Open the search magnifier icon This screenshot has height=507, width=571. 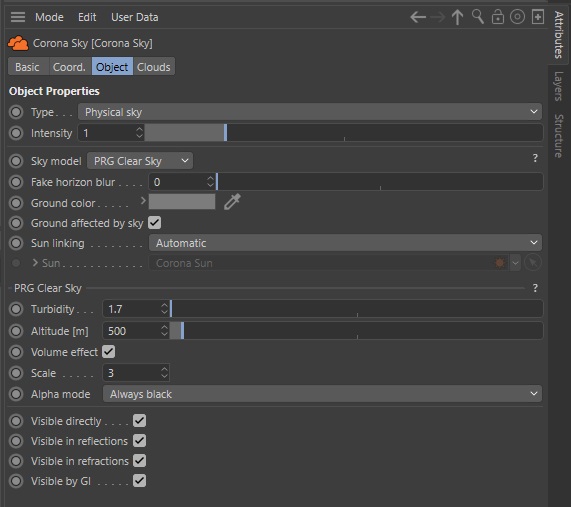(477, 17)
